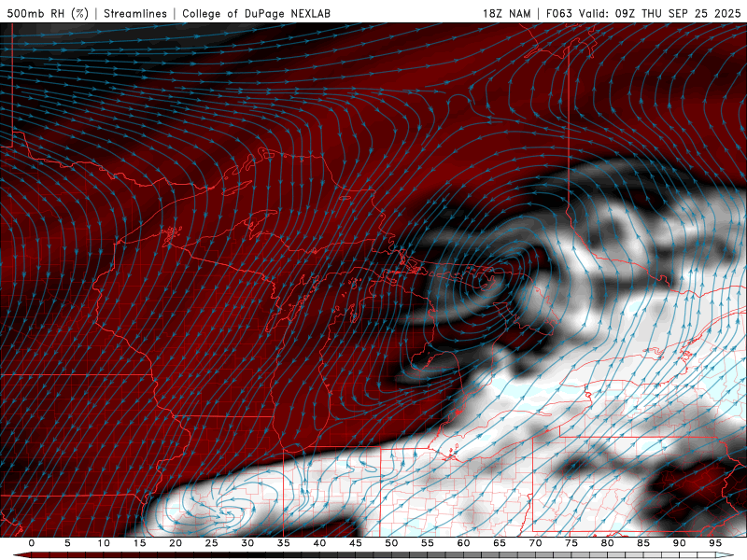This screenshot has height=560, width=747.
Task: Select the "55" scale label
Action: 428,543
